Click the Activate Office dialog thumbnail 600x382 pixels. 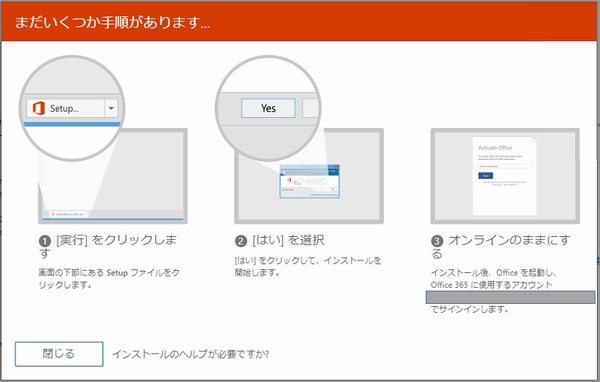[x=504, y=176]
